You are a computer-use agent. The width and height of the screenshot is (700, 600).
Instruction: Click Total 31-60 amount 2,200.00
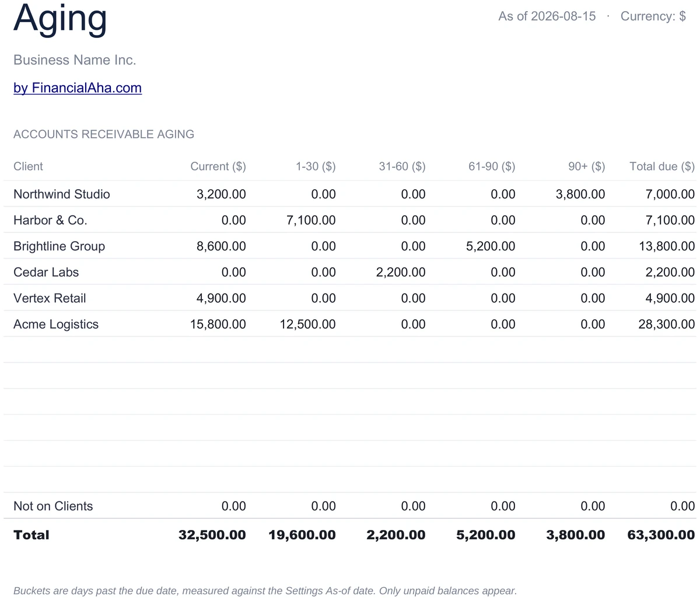[x=396, y=535]
